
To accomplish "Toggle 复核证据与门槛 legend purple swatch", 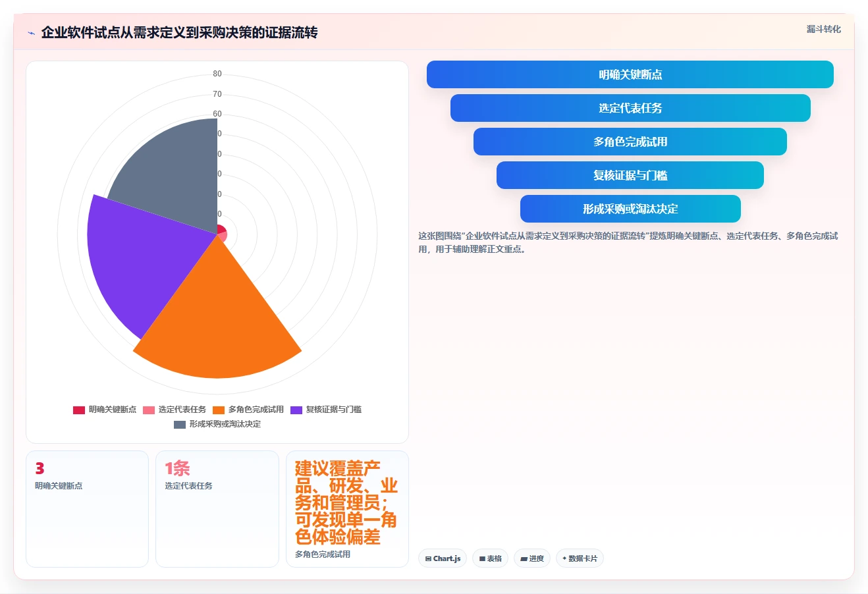I will pos(296,410).
